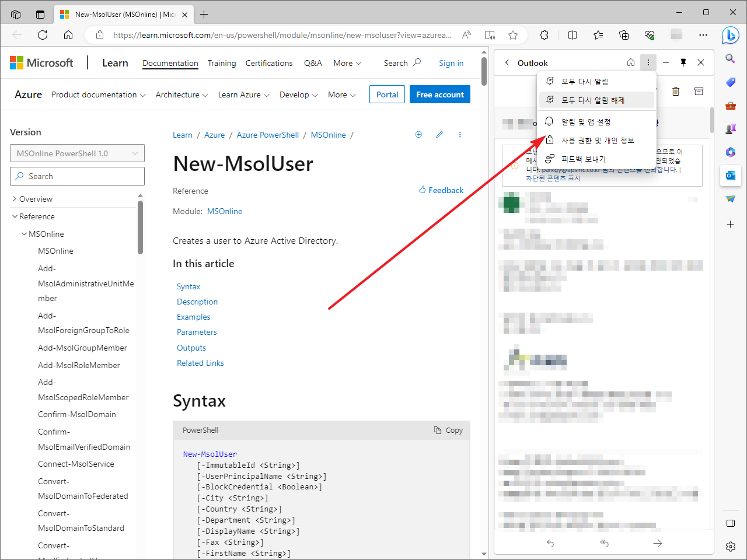Open MSOnline PowerShell 1.0 version dropdown

[x=77, y=153]
